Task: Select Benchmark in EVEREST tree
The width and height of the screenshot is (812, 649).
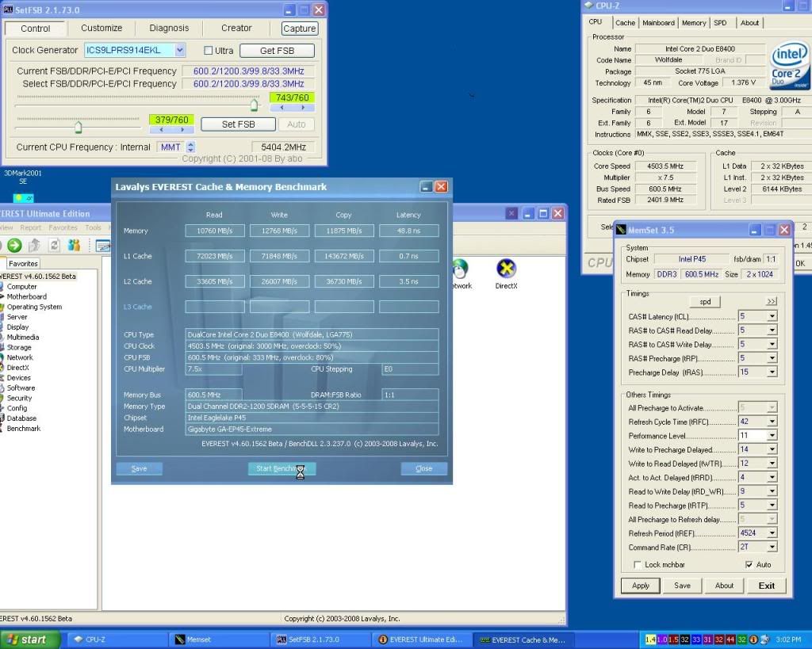Action: pos(23,428)
